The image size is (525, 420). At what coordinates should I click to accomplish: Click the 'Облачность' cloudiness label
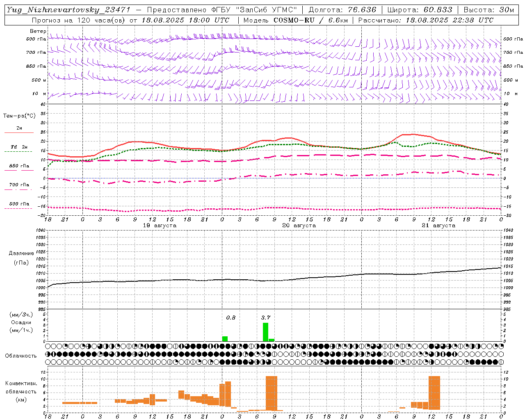tap(21, 356)
